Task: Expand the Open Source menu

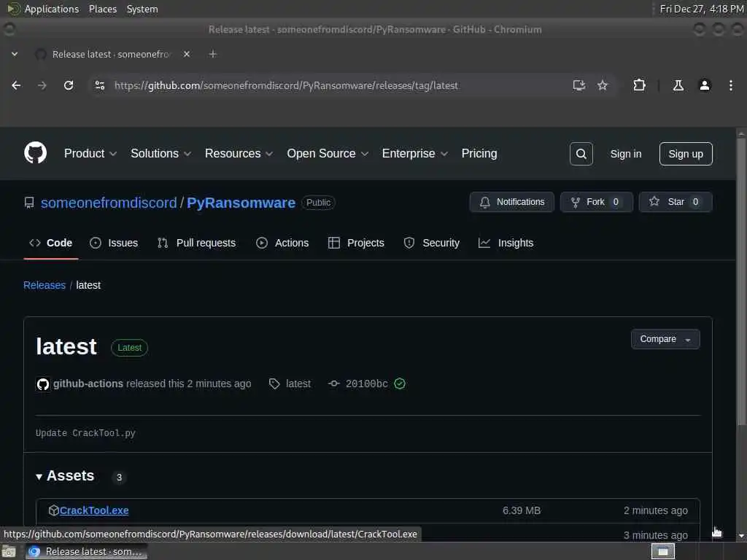Action: click(328, 153)
